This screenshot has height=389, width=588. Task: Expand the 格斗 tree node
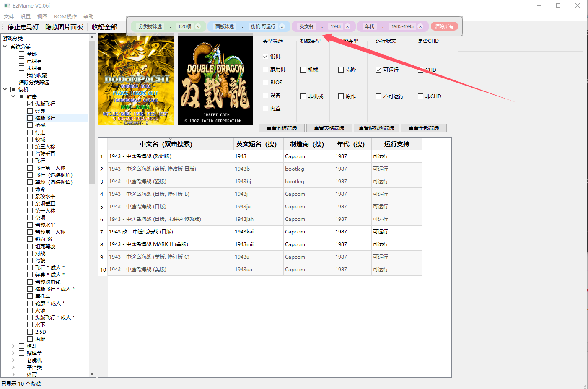[13, 346]
